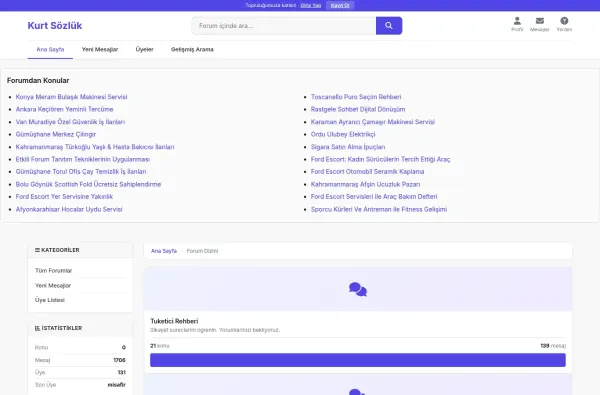Image resolution: width=600 pixels, height=395 pixels.
Task: Click the Tüketici Rehberi chat bubbles icon
Action: tap(358, 289)
